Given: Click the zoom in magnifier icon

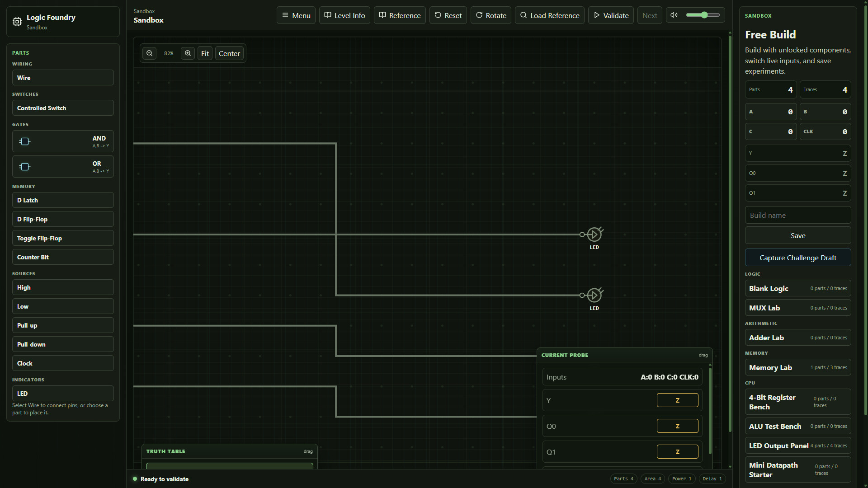Looking at the screenshot, I should point(188,53).
